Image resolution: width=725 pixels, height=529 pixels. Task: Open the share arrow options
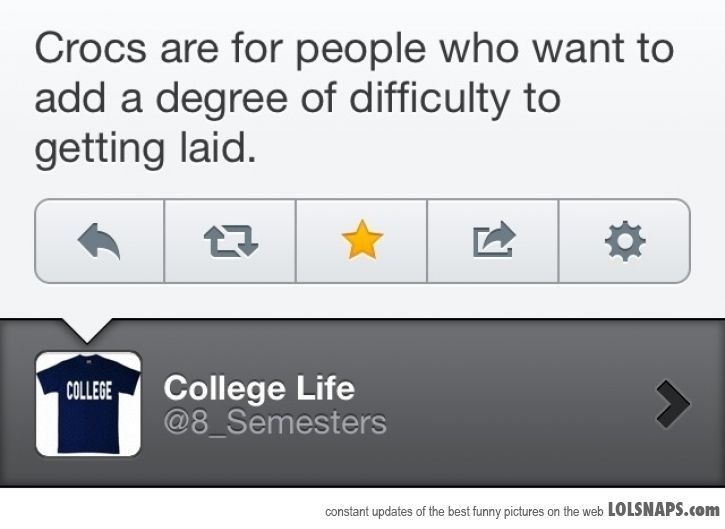point(493,241)
